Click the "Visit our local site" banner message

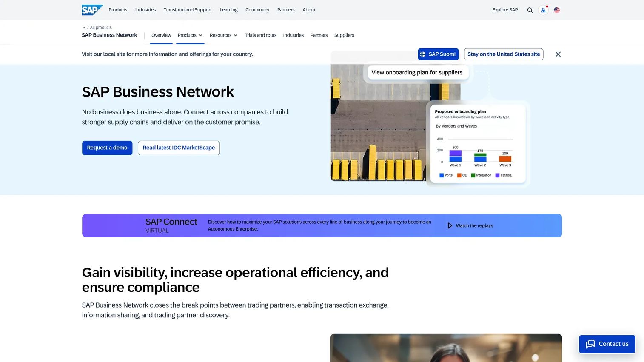tap(167, 54)
